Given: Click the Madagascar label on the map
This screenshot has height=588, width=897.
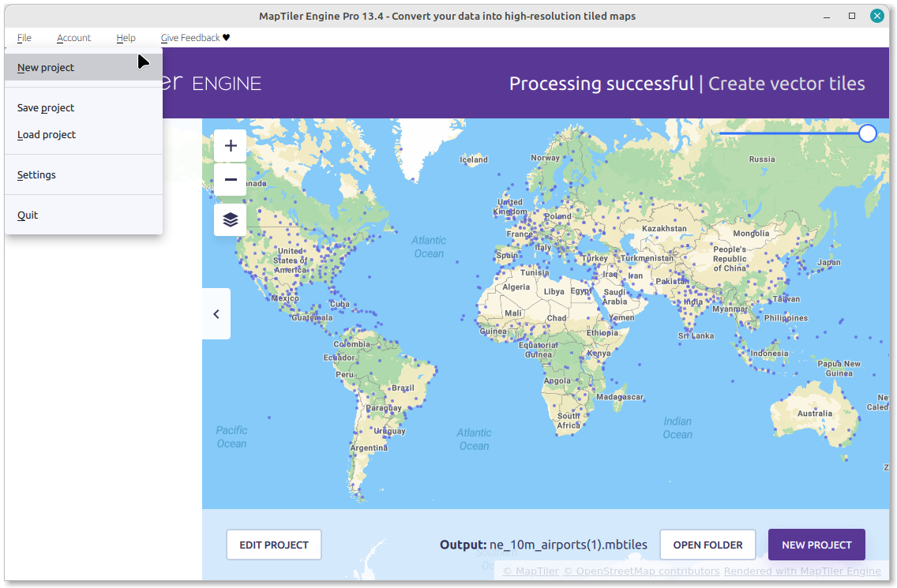Looking at the screenshot, I should coord(620,397).
